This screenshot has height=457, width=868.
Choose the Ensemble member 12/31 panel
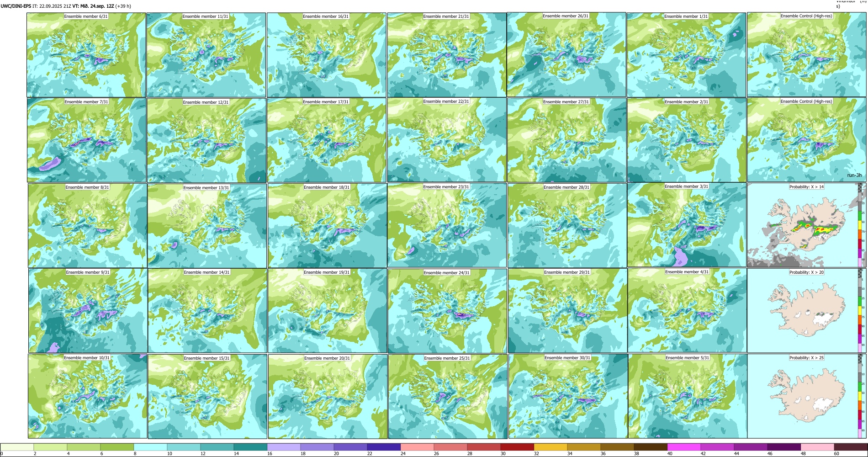point(206,140)
